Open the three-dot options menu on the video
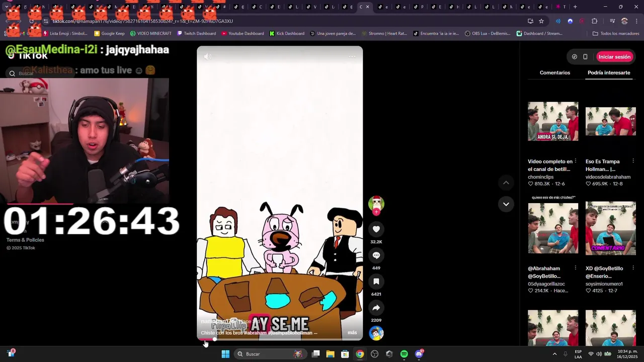The height and width of the screenshot is (362, 644). point(352,56)
